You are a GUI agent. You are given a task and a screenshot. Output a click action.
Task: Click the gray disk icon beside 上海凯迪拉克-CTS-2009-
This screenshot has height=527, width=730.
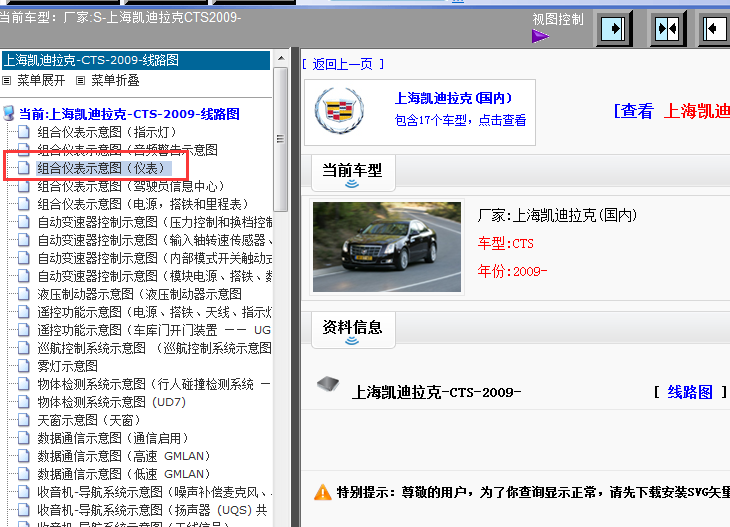click(328, 384)
